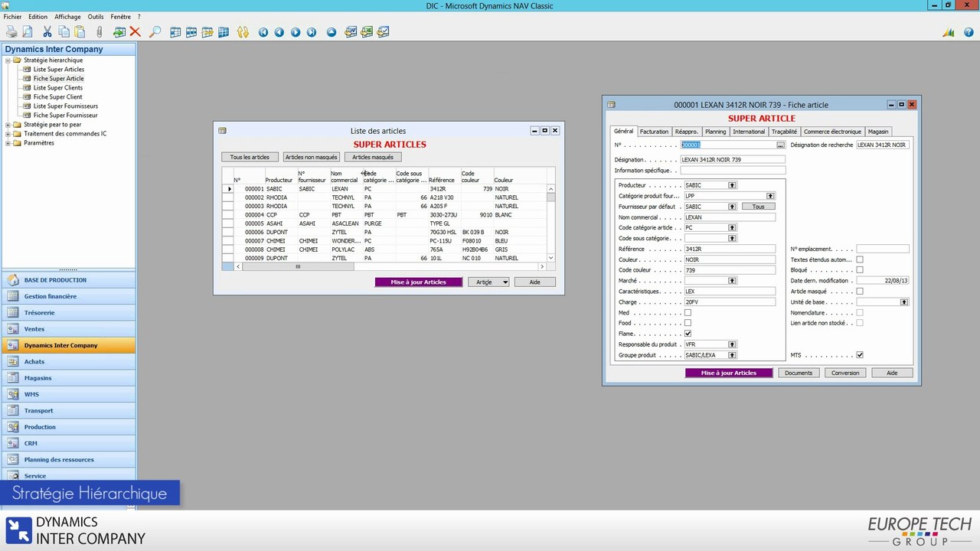Image resolution: width=980 pixels, height=551 pixels.
Task: Expand the Stratégie pear to pear node
Action: 8,125
